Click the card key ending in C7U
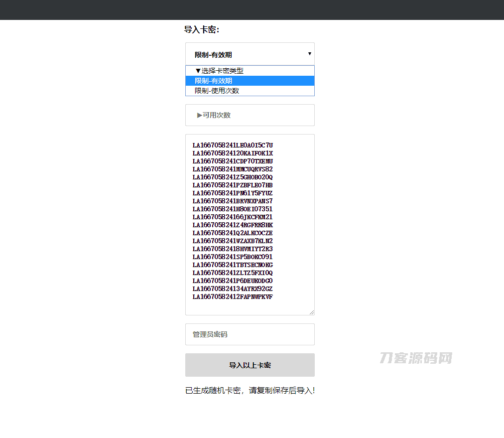The height and width of the screenshot is (438, 504). point(232,145)
